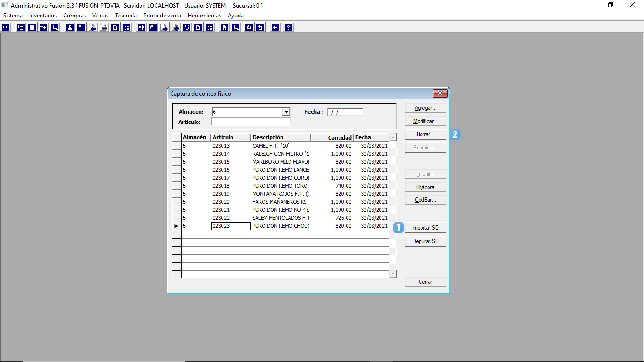Click the folder icon beside the two-people icon
Screen dimensions: 644x362
click(x=153, y=27)
